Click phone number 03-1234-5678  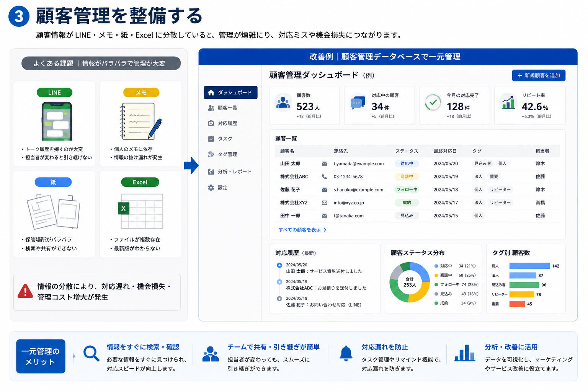(348, 176)
